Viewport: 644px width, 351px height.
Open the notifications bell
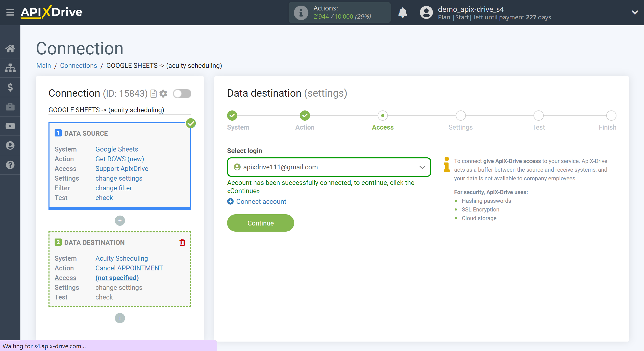pyautogui.click(x=403, y=12)
